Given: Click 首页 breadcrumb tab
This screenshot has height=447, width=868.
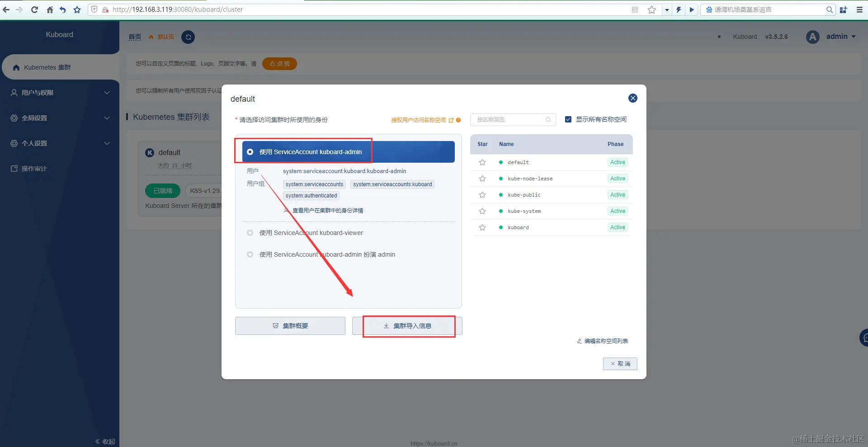Looking at the screenshot, I should pyautogui.click(x=135, y=37).
